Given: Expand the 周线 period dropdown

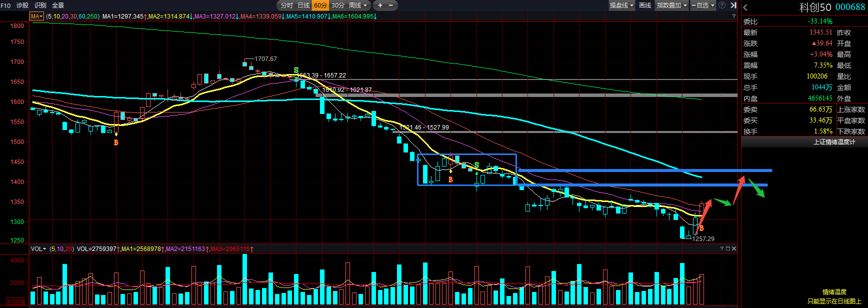Looking at the screenshot, I should click(358, 5).
